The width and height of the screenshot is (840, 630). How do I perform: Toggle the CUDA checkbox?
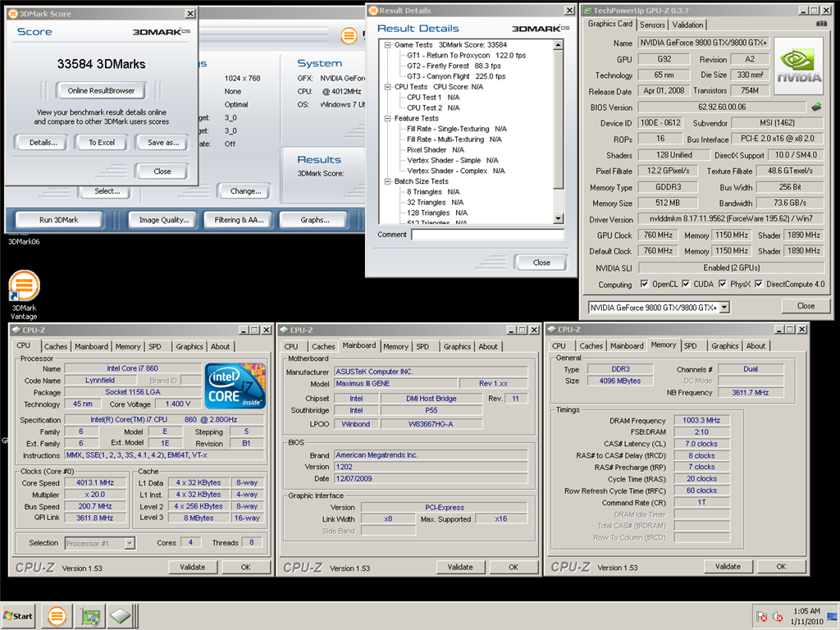(x=687, y=285)
